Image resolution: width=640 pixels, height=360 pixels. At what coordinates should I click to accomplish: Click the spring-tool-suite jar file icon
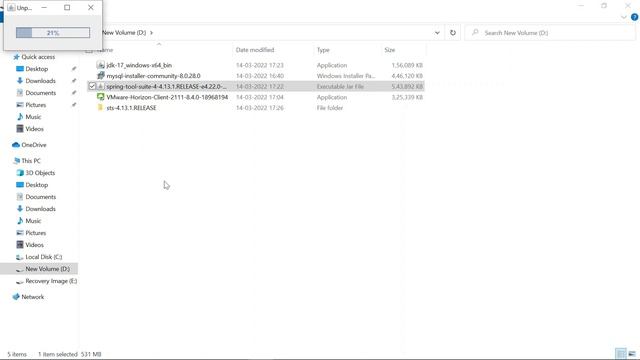click(100, 87)
